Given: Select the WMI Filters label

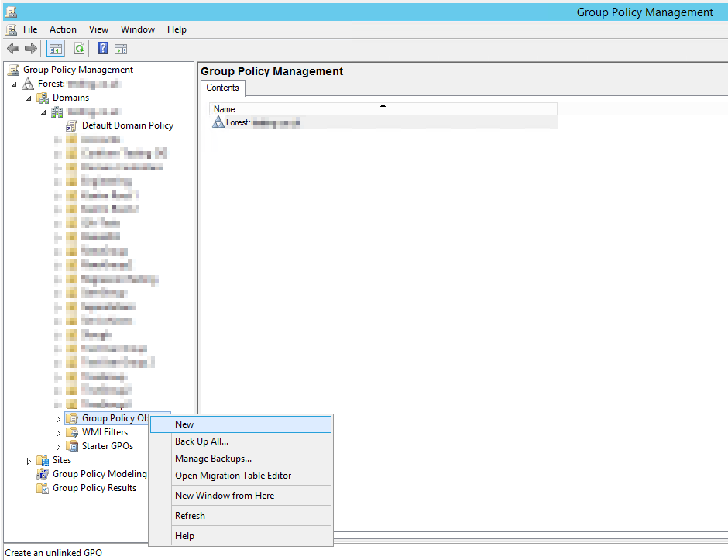Looking at the screenshot, I should [105, 432].
